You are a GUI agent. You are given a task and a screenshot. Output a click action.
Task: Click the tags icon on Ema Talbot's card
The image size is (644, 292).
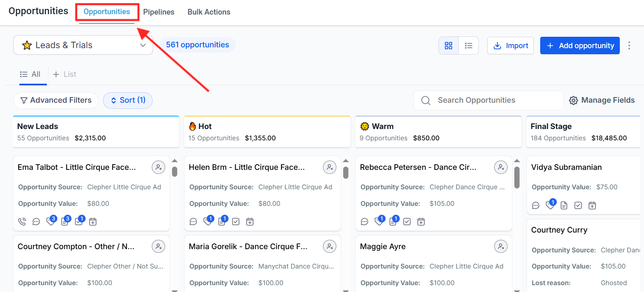51,222
